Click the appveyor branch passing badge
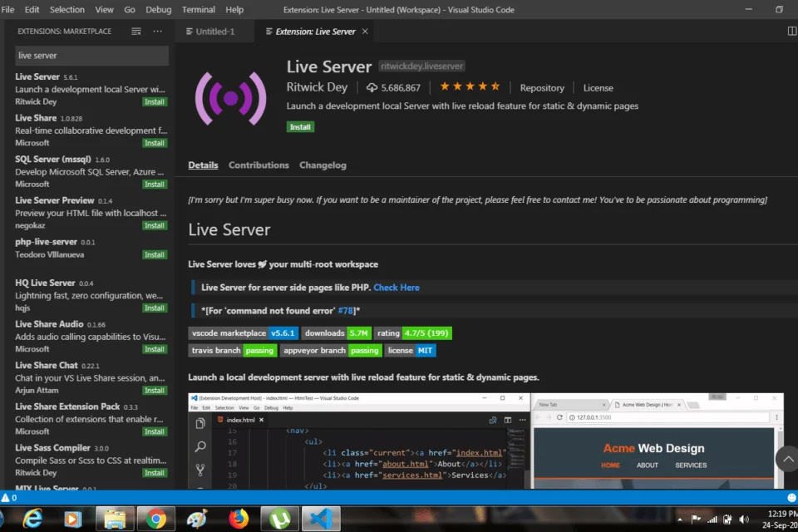 pyautogui.click(x=331, y=350)
